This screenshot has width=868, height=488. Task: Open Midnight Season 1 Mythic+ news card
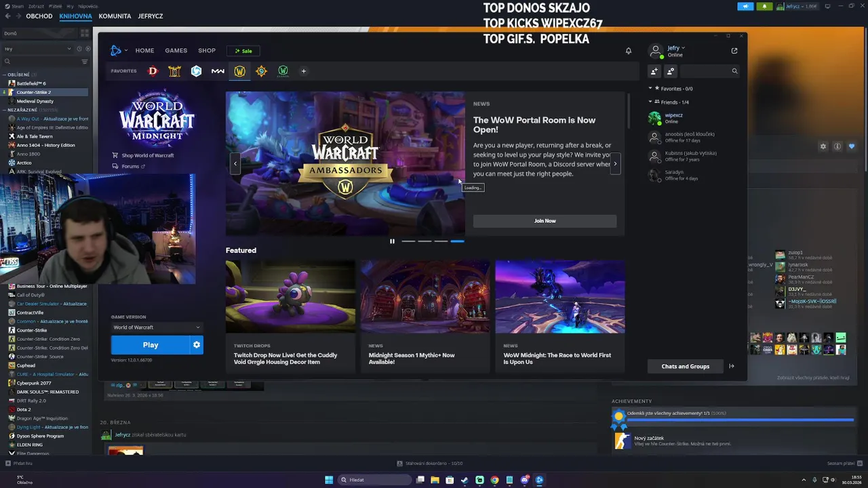pyautogui.click(x=425, y=317)
